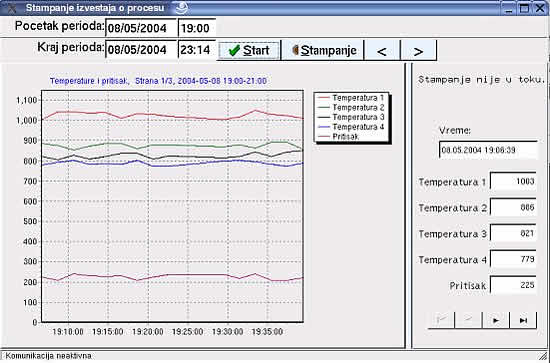The image size is (550, 363).
Task: Click the chart title Temperature i pritisak
Action: point(158,81)
